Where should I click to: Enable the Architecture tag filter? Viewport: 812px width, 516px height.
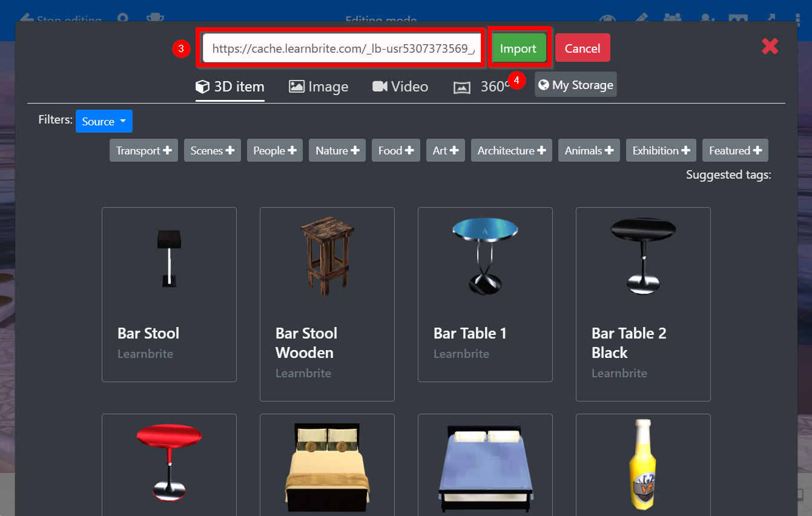point(511,150)
